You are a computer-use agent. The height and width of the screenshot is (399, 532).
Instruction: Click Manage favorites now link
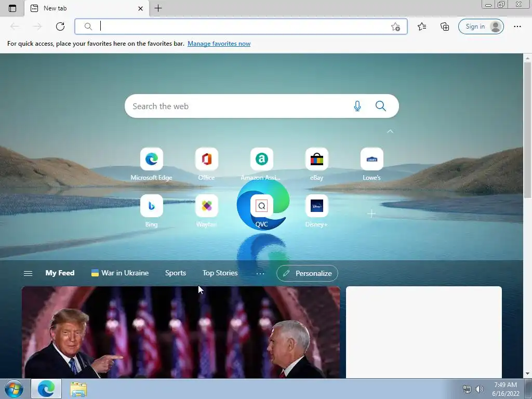coord(219,44)
